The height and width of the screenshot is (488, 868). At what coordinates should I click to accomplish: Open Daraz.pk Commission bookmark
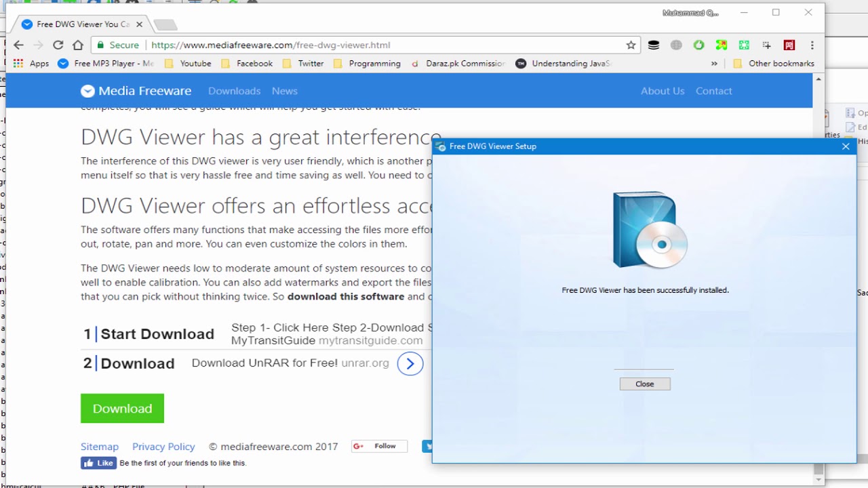point(458,63)
